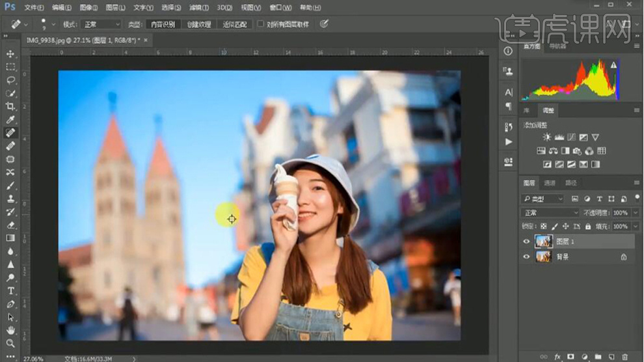644x362 pixels.
Task: Choose the Horizontal Type tool
Action: (10, 290)
